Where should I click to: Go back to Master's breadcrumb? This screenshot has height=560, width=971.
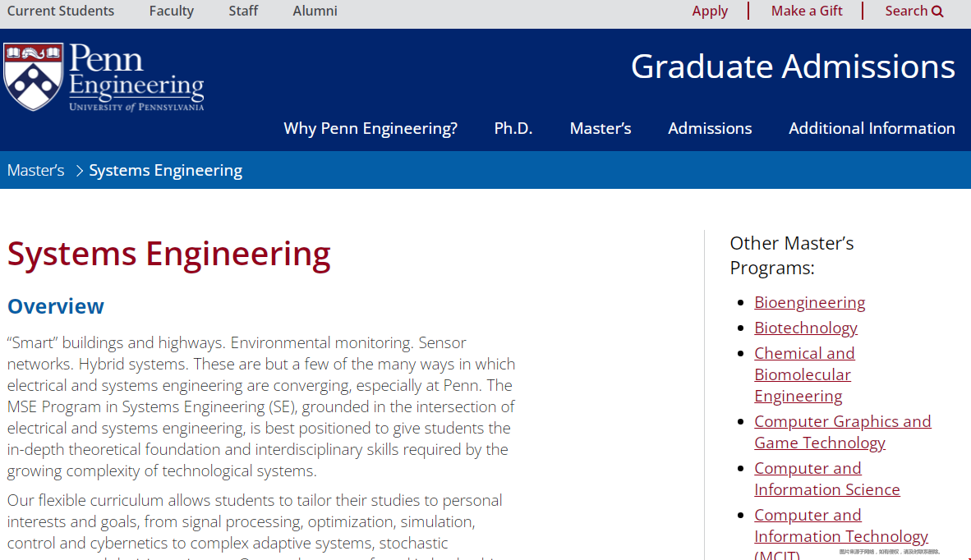click(x=36, y=171)
